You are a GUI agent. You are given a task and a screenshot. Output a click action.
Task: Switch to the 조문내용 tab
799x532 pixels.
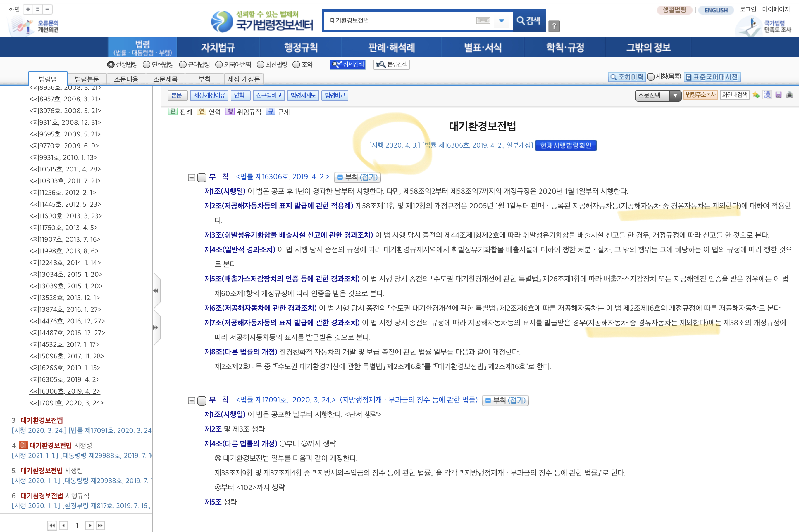coord(126,79)
